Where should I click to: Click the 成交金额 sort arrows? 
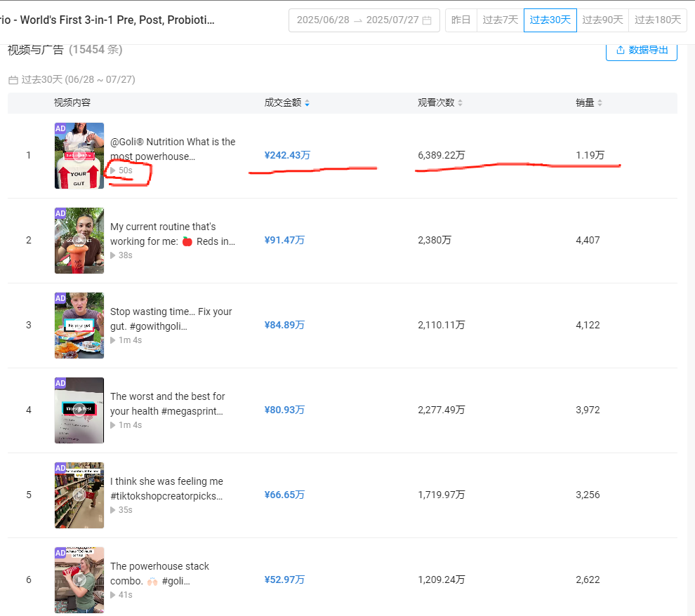(x=307, y=103)
